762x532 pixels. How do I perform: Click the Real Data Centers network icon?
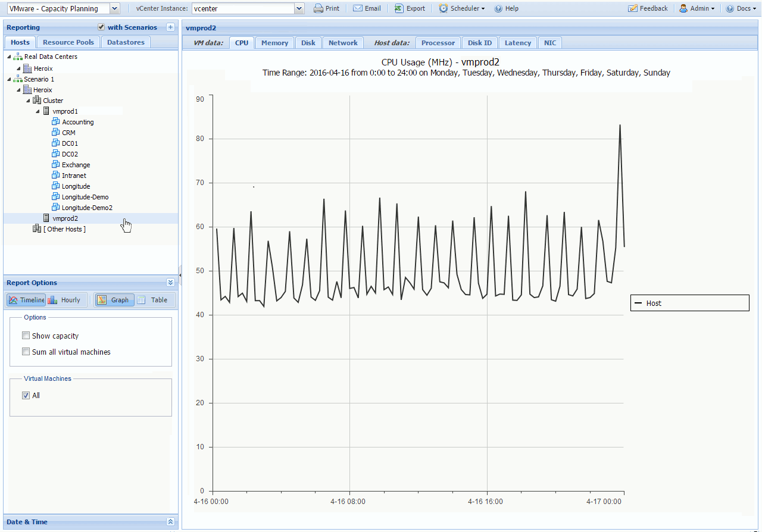coord(18,57)
